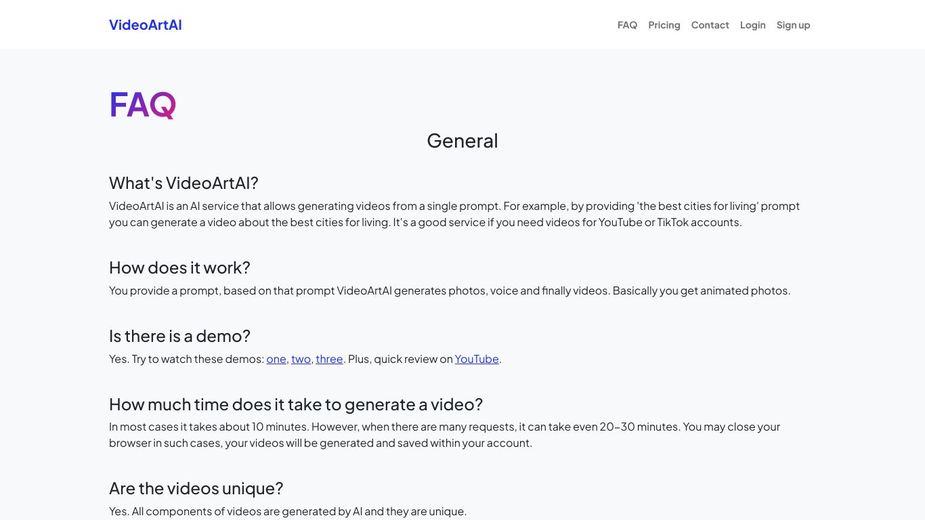Follow the YouTube quick review link
Viewport: 925px width, 520px height.
click(x=477, y=359)
